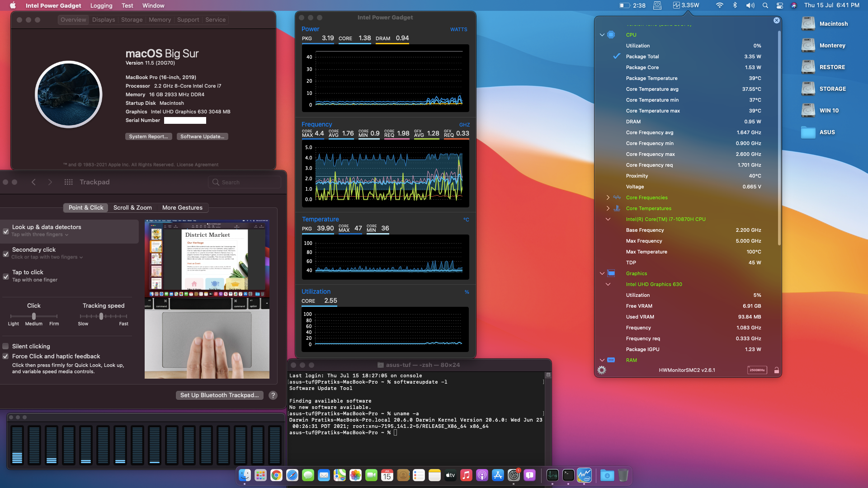Open the Logging menu in menu bar
The width and height of the screenshot is (868, 488).
(101, 5)
